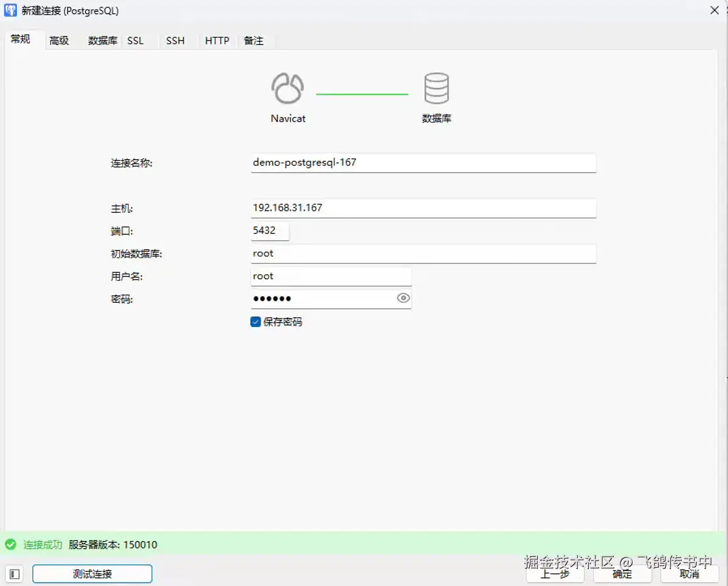Open the 高级 tab

59,41
